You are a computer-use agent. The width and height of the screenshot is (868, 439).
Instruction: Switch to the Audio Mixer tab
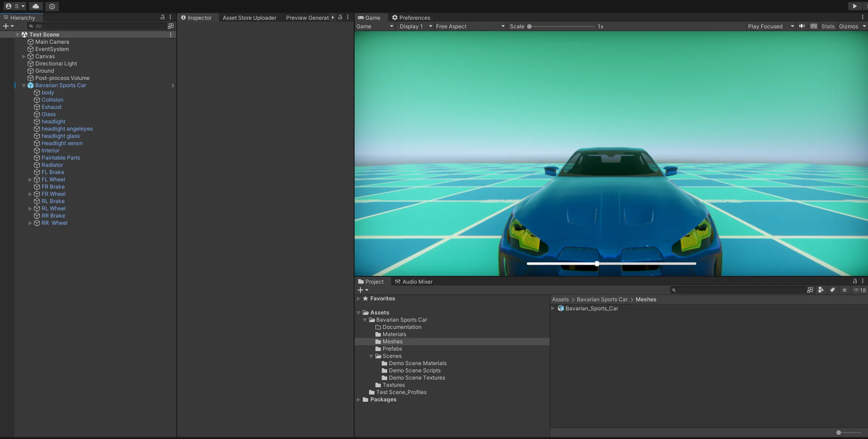coord(414,281)
